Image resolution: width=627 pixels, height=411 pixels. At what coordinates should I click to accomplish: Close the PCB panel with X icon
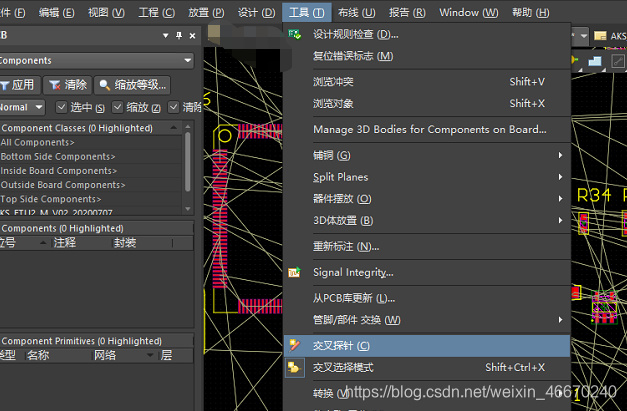click(194, 34)
